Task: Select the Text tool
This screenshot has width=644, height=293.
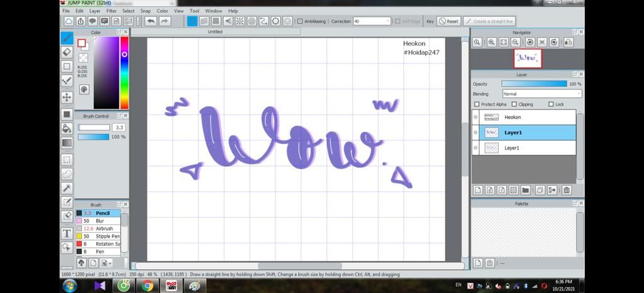Action: pos(67,233)
